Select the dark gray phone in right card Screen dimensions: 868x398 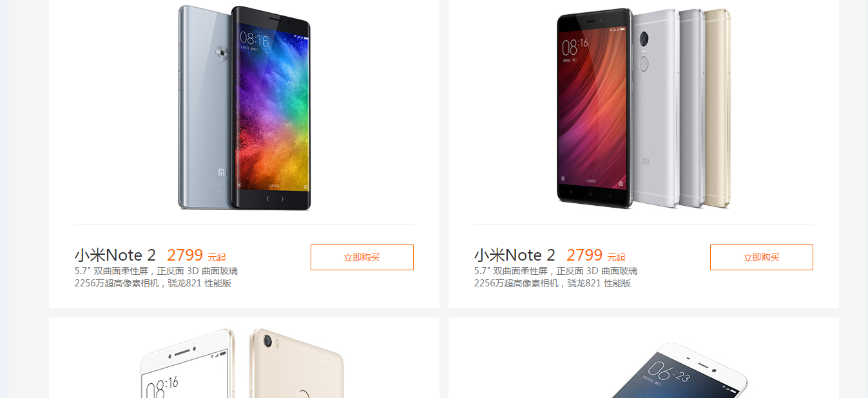(x=691, y=108)
